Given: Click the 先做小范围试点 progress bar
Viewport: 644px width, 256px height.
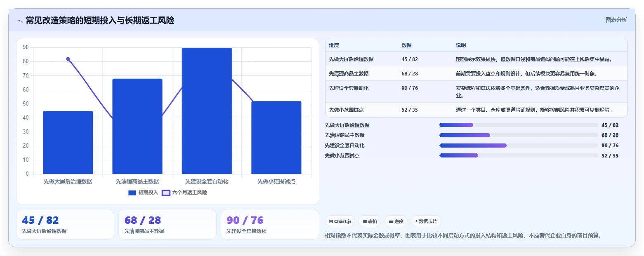Looking at the screenshot, I should click(x=519, y=155).
